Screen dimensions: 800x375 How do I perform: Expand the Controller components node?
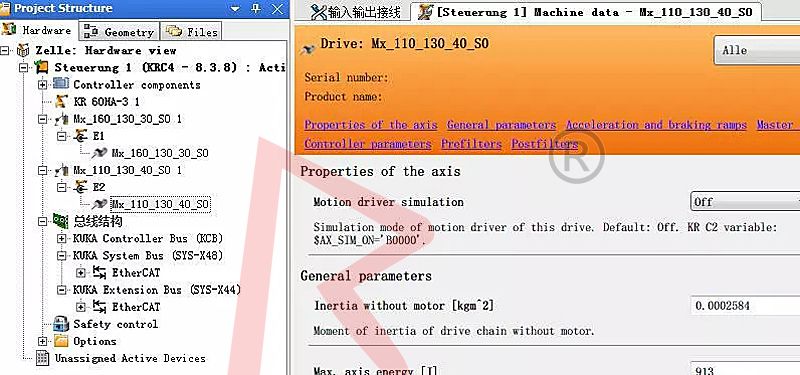(42, 85)
